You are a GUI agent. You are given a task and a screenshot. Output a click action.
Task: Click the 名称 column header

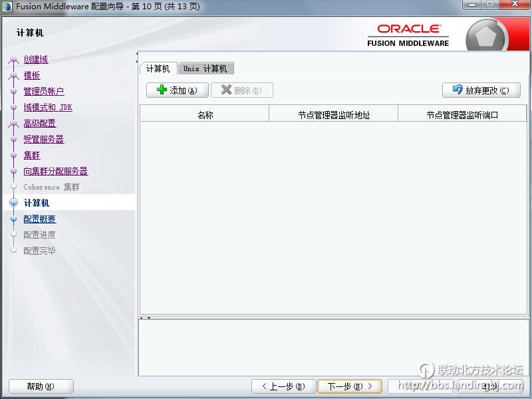205,114
